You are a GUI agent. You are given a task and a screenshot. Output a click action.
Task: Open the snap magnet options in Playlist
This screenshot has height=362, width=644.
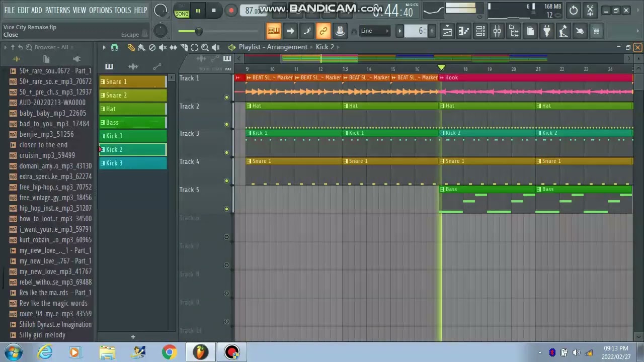tap(114, 47)
